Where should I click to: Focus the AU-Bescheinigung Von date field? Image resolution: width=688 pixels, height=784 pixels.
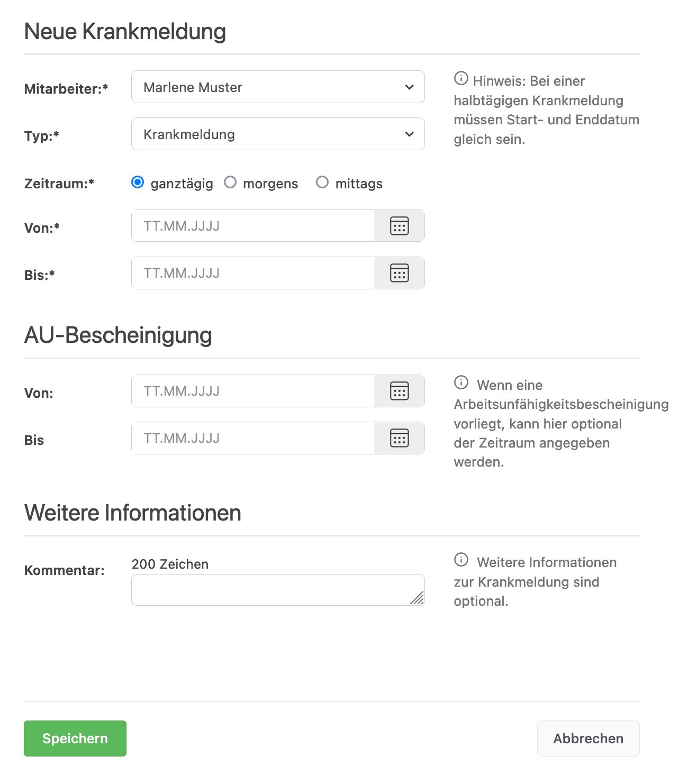(253, 391)
